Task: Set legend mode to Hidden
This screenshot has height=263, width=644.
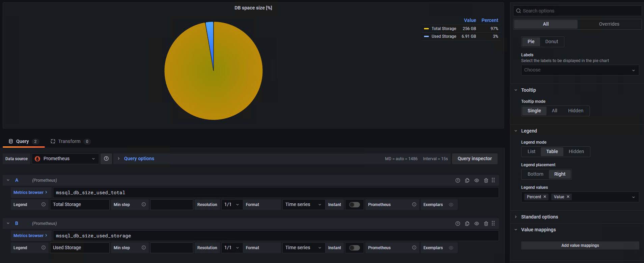Action: tap(576, 151)
